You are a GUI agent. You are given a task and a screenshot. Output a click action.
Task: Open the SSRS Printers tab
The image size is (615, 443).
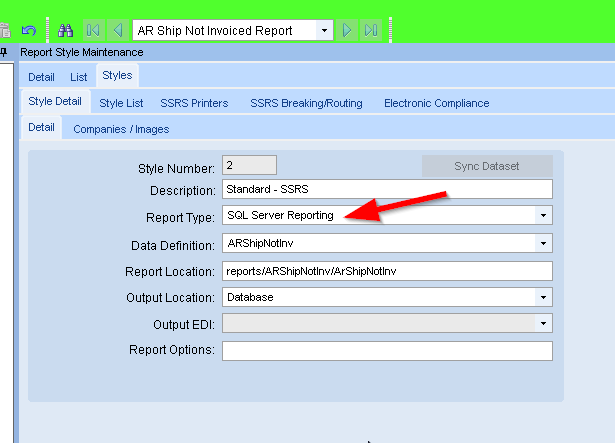[194, 103]
